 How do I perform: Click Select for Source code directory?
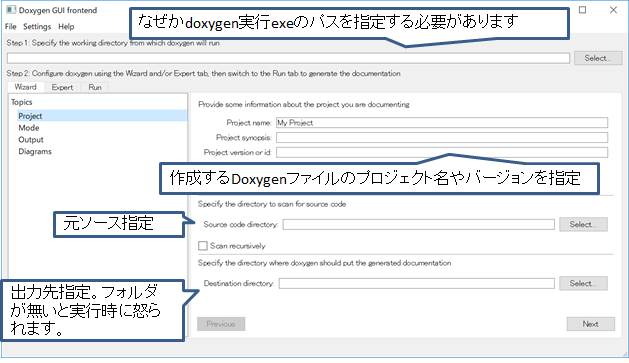583,225
